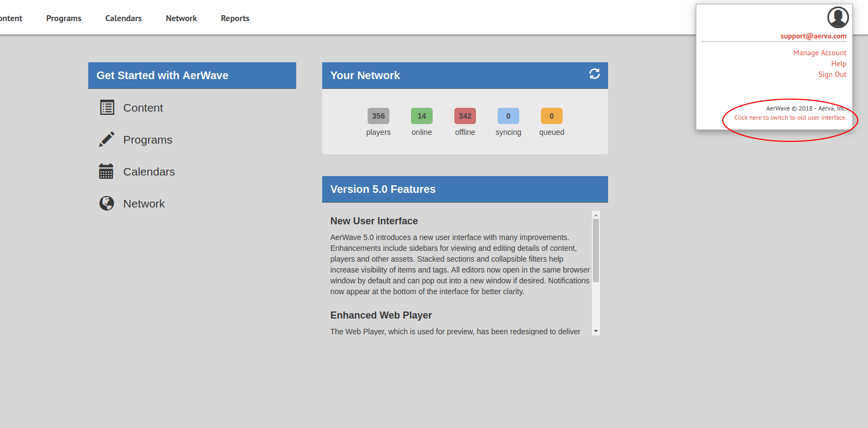
Task: Click the 'Your Network' header title
Action: point(365,75)
